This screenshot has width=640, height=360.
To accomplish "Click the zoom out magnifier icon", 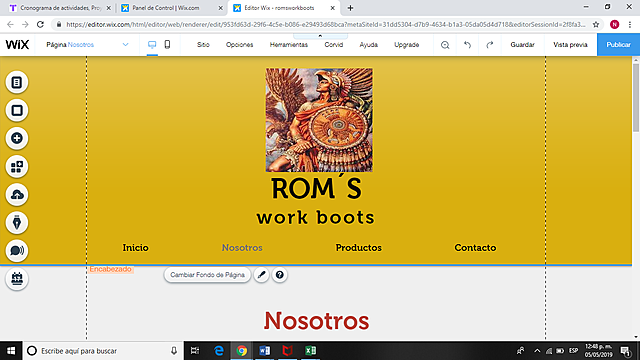I will 445,45.
